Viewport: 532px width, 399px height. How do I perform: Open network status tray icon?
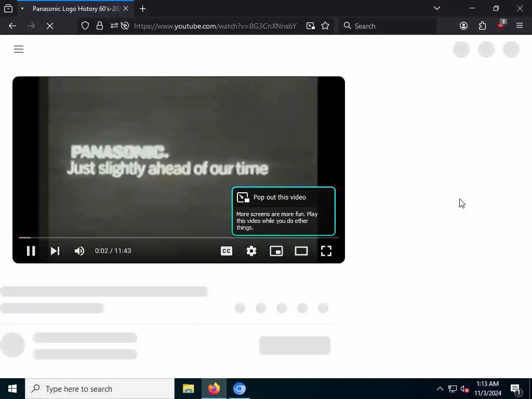pos(453,389)
